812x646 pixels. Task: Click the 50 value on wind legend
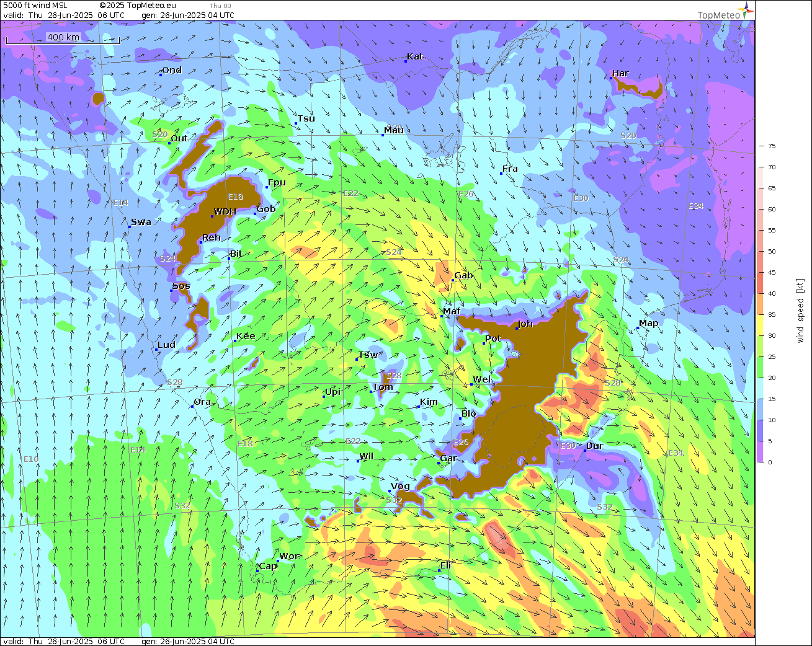(x=772, y=252)
